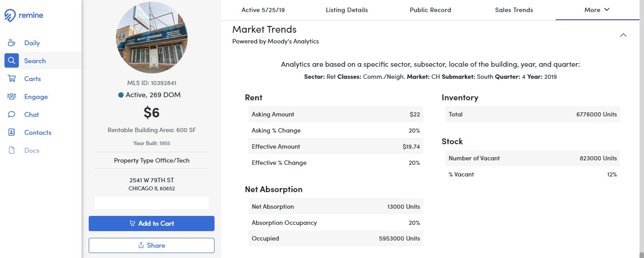Click the share arrow icon
Screen dimensions: 644x258
pos(142,245)
